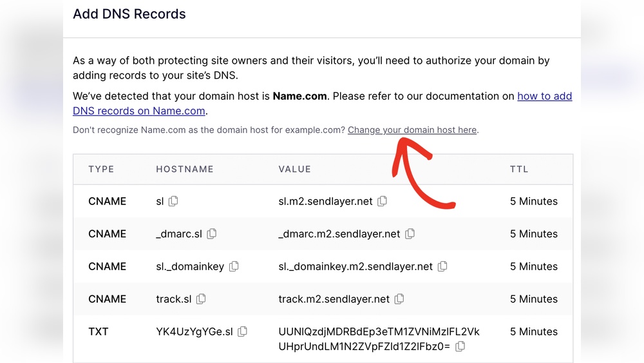Click the HOSTNAME column header
The image size is (644, 363).
(185, 169)
